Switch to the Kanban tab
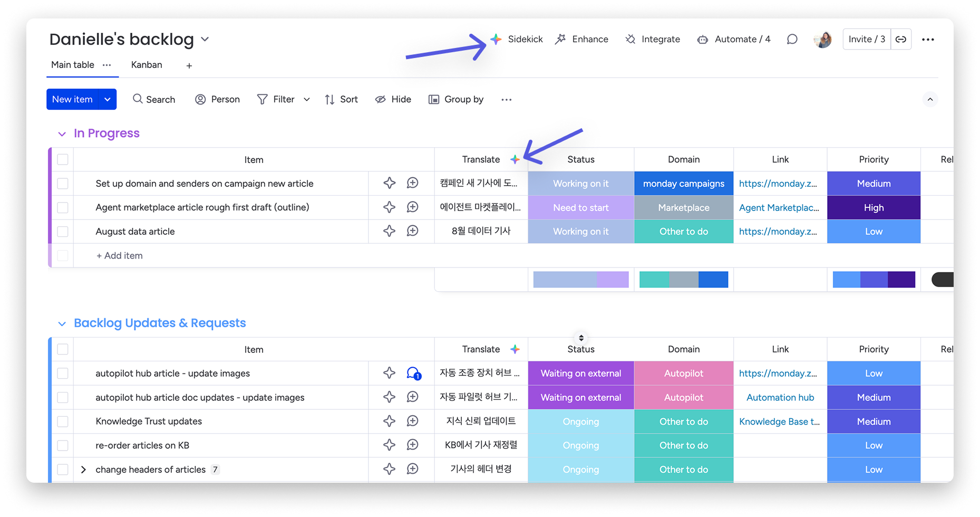 coord(146,65)
